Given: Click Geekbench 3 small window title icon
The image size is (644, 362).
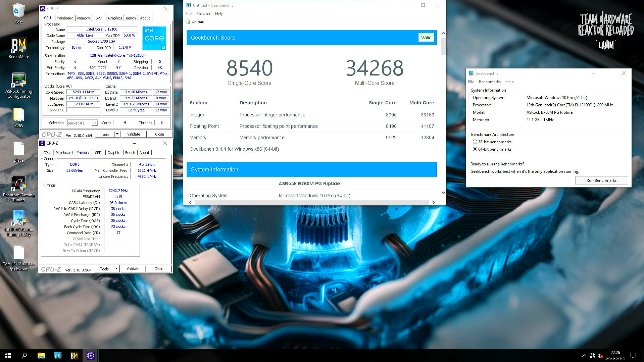Looking at the screenshot, I should coord(471,73).
